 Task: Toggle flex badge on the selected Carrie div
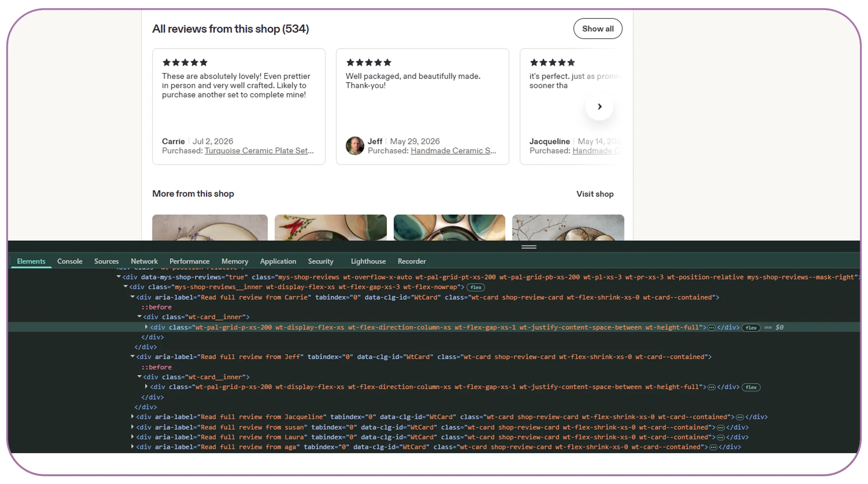point(751,327)
